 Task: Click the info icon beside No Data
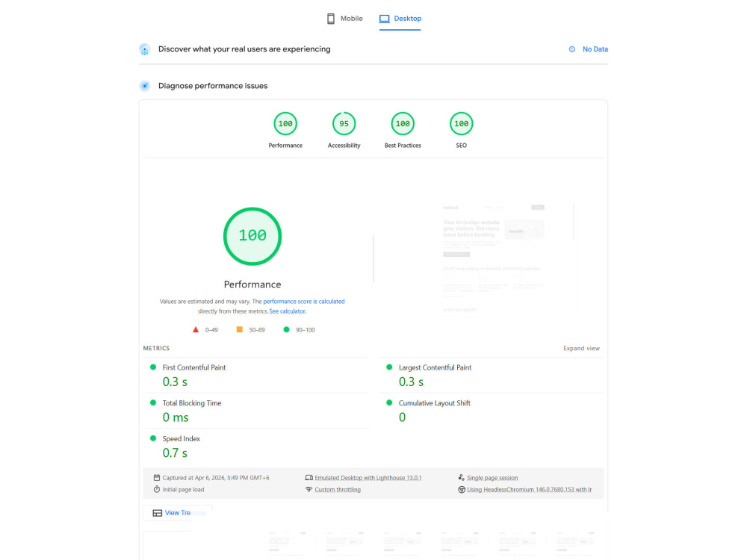click(x=571, y=49)
